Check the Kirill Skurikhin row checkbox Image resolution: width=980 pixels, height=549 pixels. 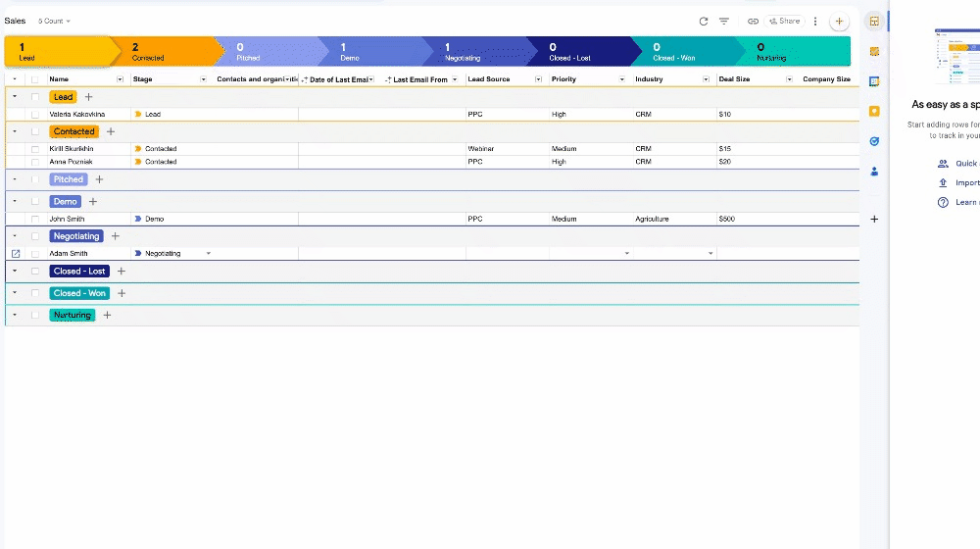(35, 149)
